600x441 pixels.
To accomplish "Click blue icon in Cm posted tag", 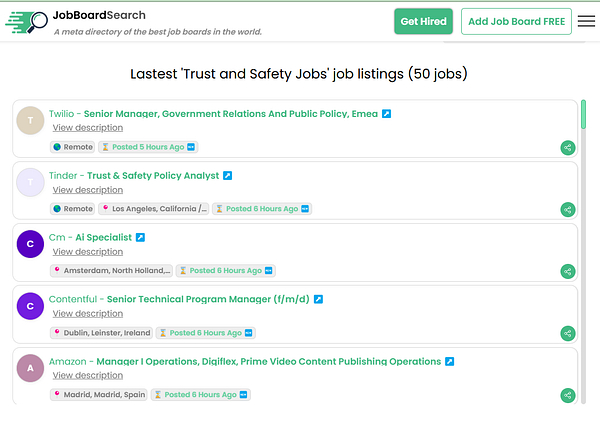I will point(269,271).
